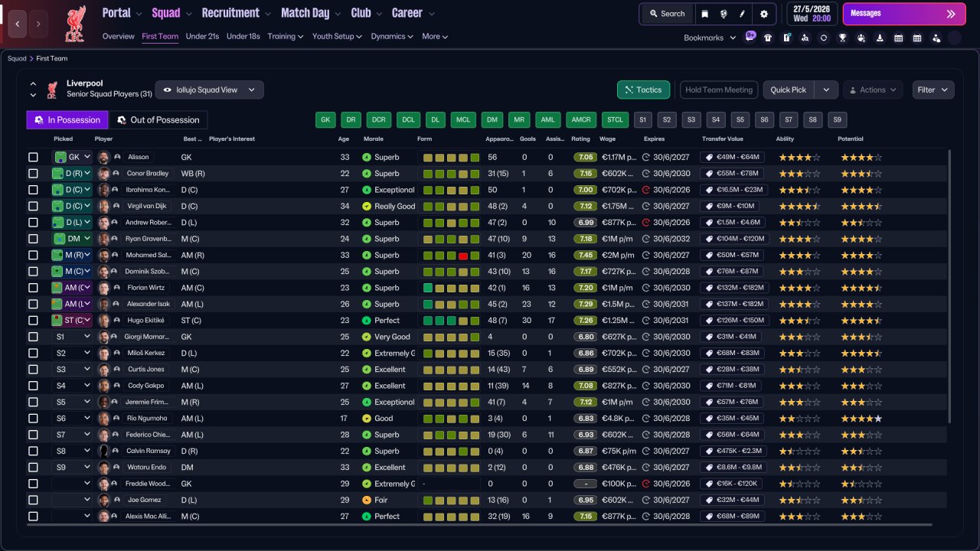The height and width of the screenshot is (551, 980).
Task: Open the settings gear icon
Action: click(x=763, y=14)
